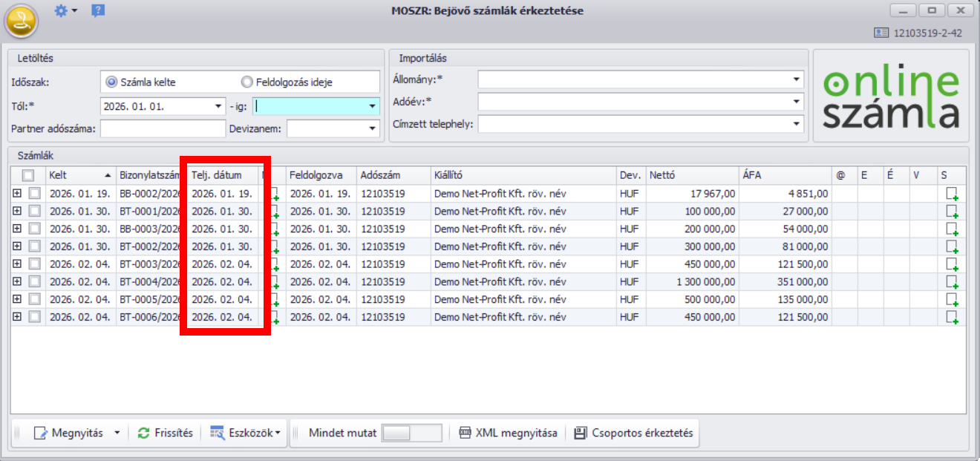Expand the Állomány dropdown list

(797, 79)
